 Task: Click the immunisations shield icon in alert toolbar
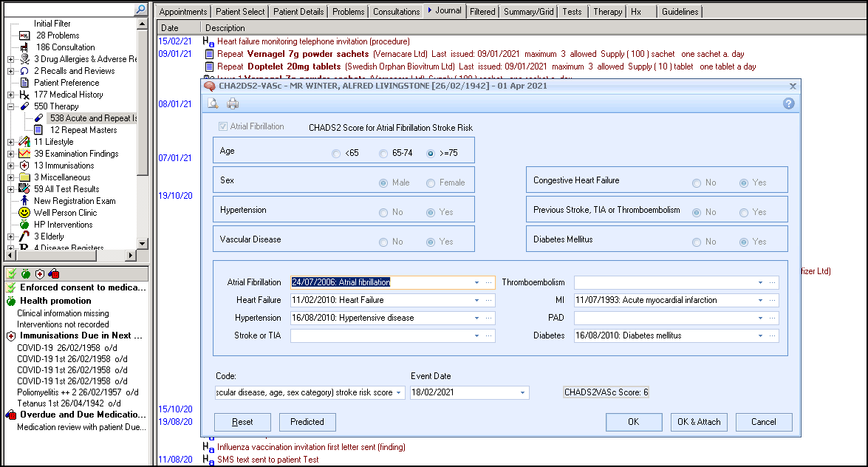pos(40,274)
